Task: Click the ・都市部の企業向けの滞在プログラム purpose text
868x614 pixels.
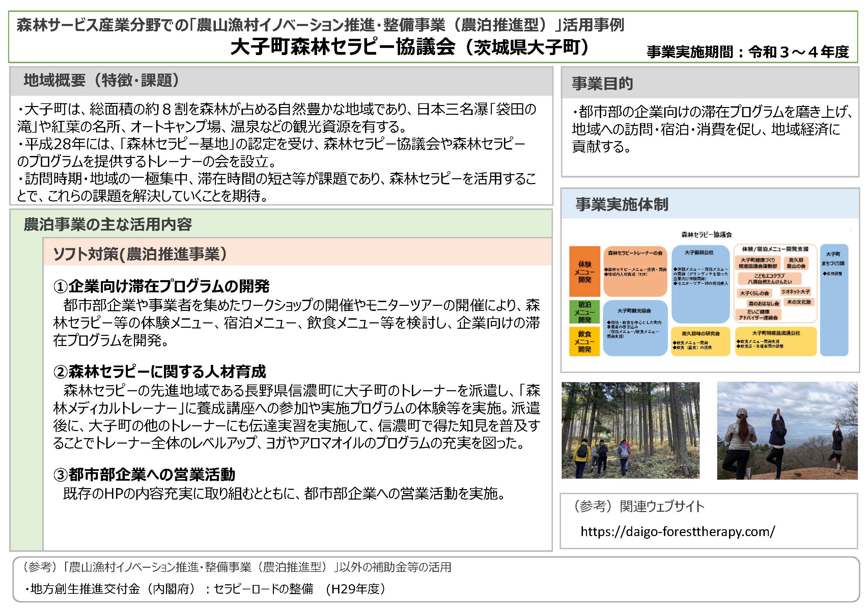Action: point(712,129)
